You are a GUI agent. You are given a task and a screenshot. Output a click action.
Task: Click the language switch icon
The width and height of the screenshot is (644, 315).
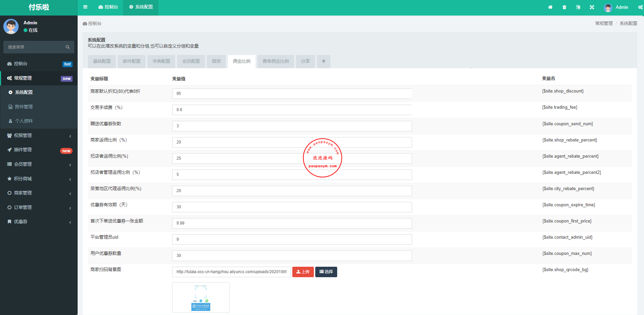point(578,7)
